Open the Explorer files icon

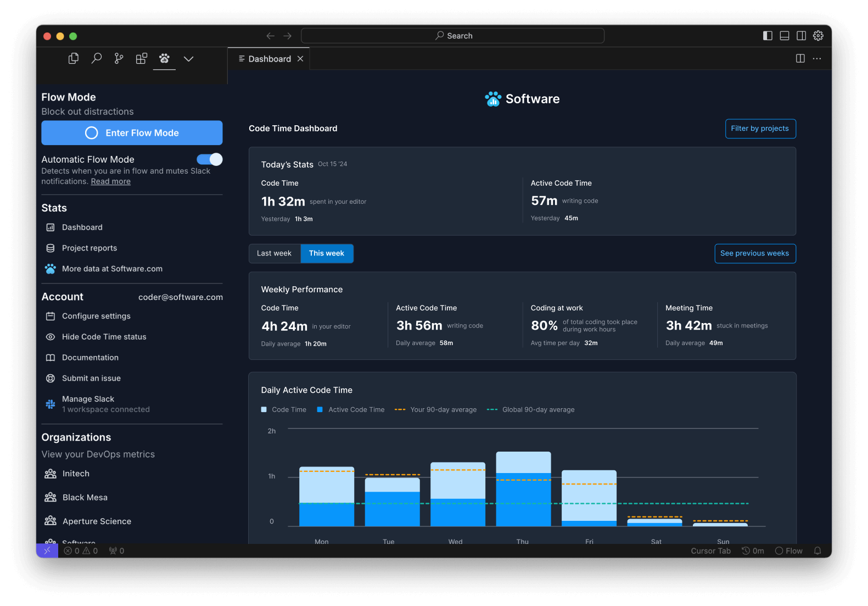[x=73, y=59]
